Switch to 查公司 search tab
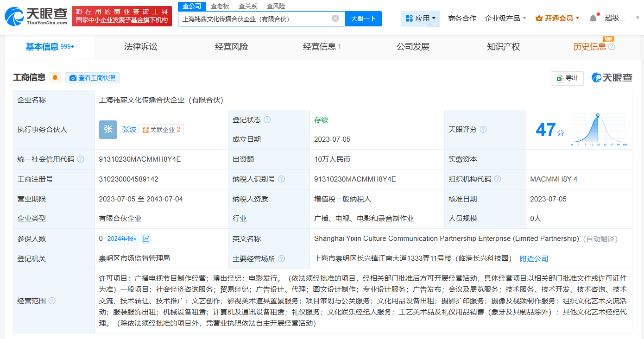The width and height of the screenshot is (644, 339). click(x=192, y=6)
